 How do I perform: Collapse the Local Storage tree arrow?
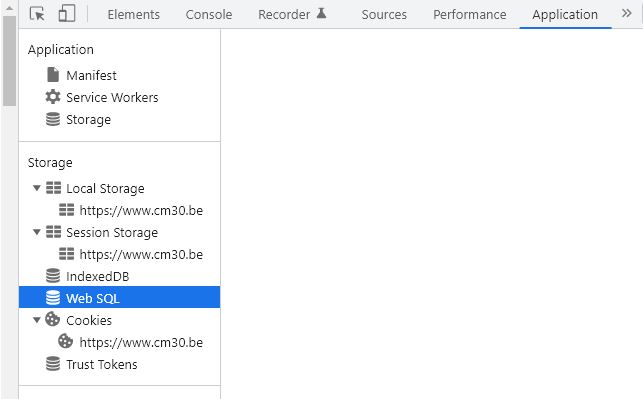[x=37, y=188]
